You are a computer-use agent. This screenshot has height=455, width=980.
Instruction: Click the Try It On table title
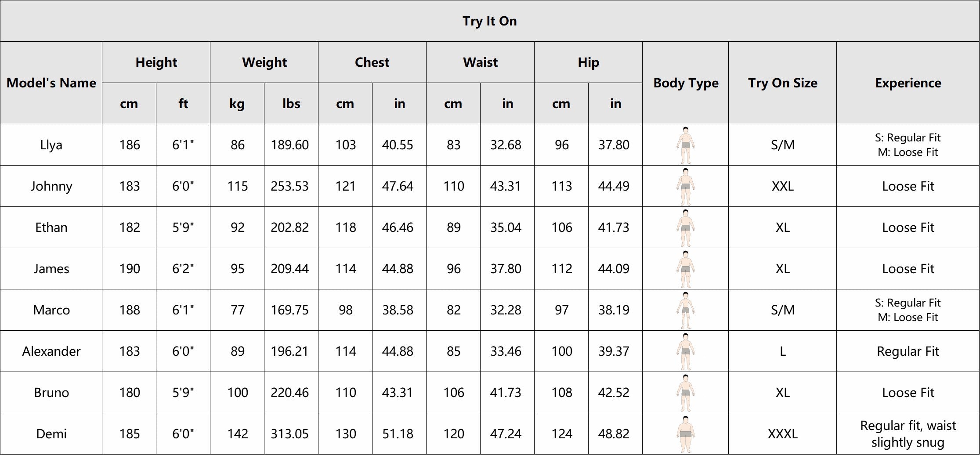coord(489,21)
